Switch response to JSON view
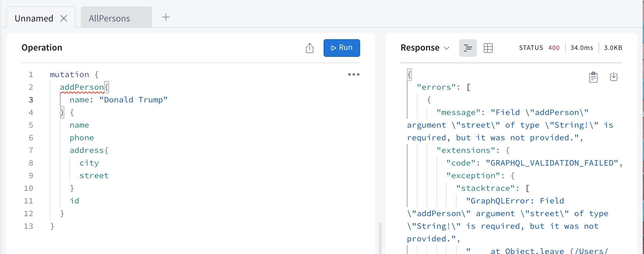644x254 pixels. click(468, 48)
